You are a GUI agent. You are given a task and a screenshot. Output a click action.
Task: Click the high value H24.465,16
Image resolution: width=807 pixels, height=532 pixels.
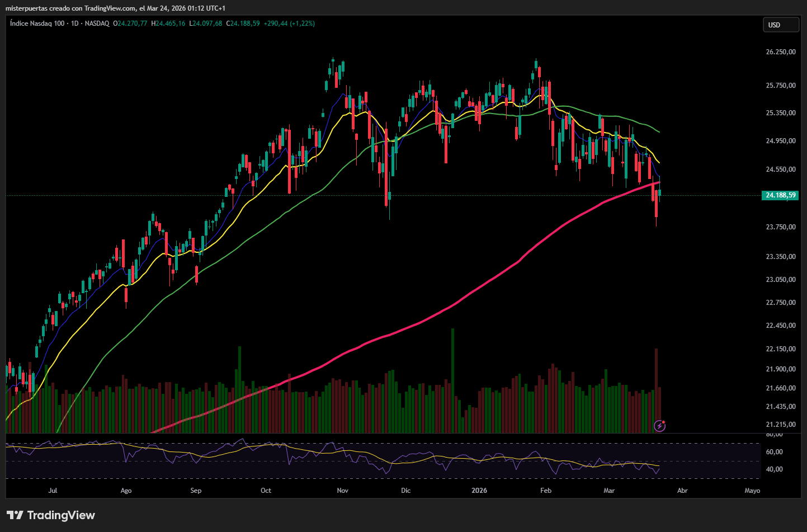click(168, 23)
